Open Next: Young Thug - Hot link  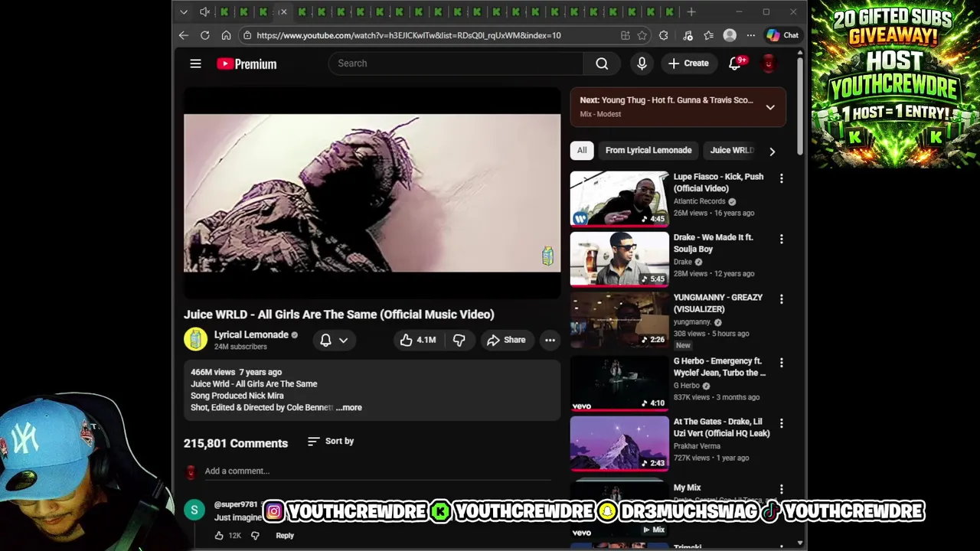(666, 100)
